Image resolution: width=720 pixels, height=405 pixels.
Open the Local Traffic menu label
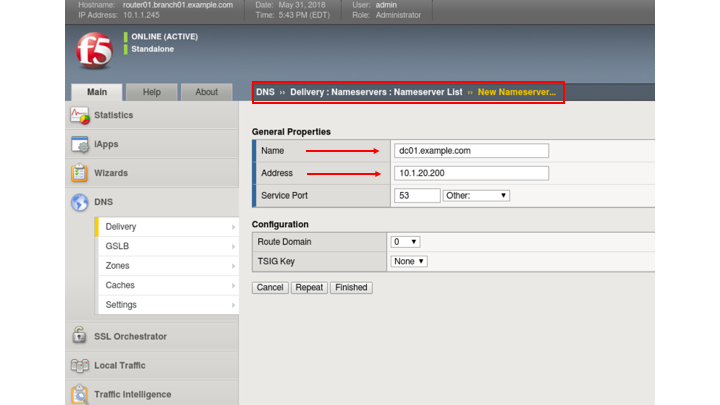120,366
